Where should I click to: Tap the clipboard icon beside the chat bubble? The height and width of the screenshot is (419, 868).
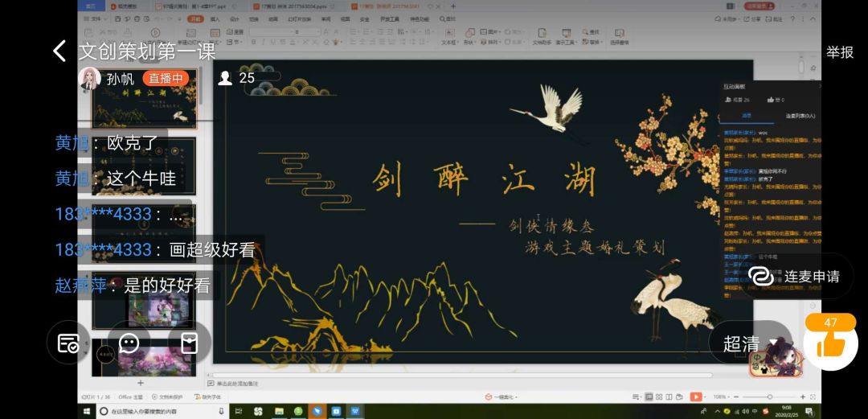[x=189, y=343]
